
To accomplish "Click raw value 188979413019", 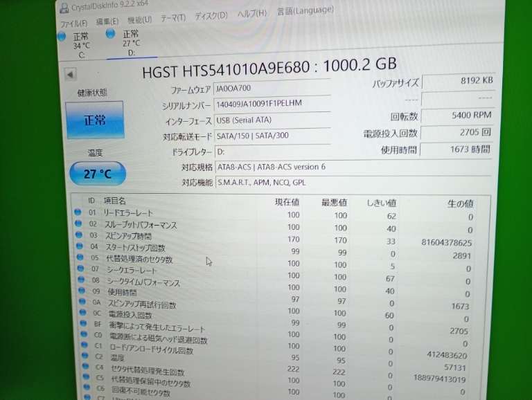I will pos(439,379).
